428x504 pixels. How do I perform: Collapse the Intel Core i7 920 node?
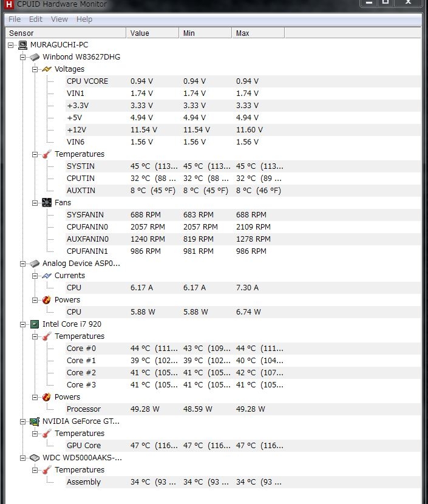23,324
